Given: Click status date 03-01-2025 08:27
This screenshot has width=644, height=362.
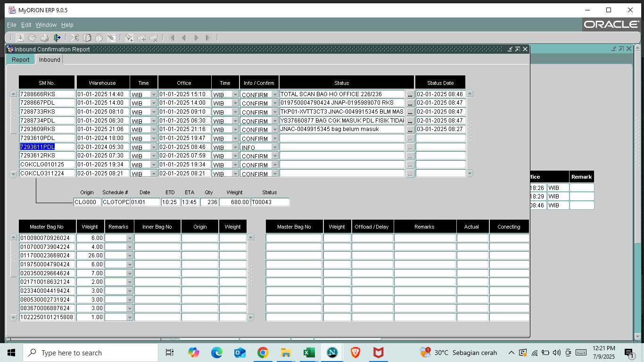Looking at the screenshot, I should 440,129.
